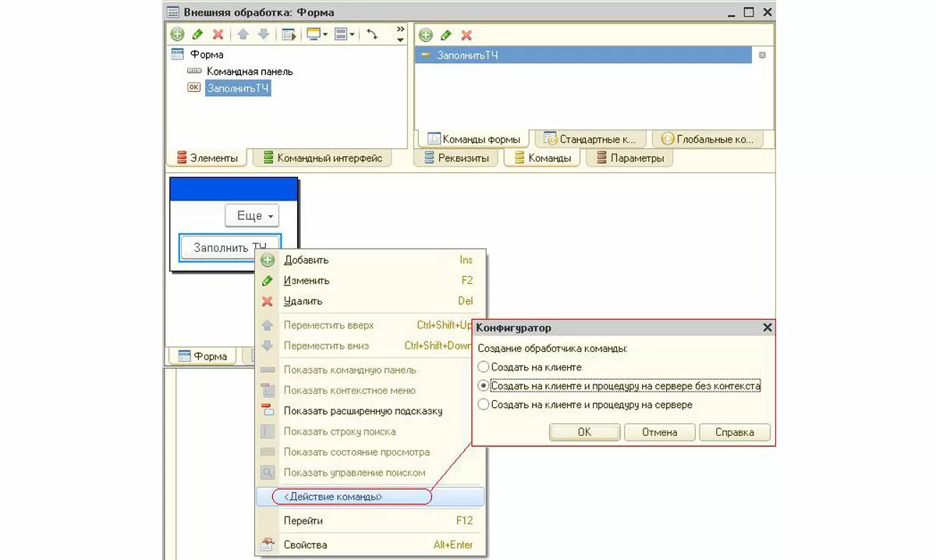The height and width of the screenshot is (560, 936).
Task: Open the monitor icon dropdown in elements toolbar
Action: point(317,34)
